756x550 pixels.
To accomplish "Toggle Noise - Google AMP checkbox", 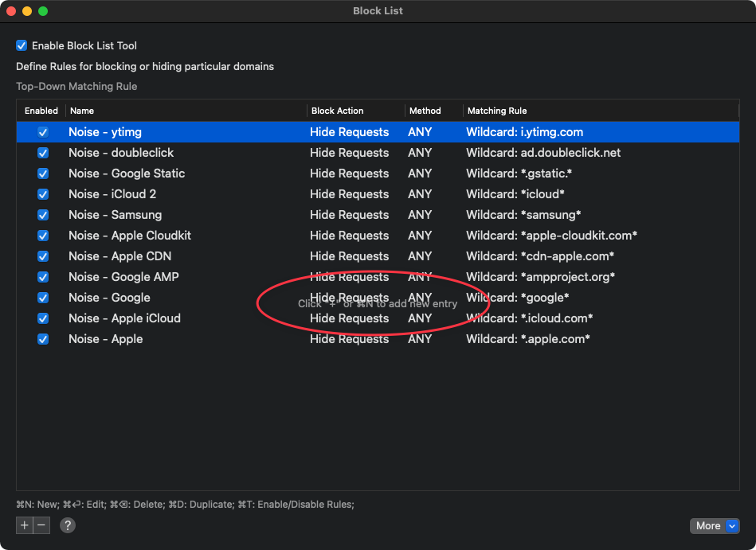I will pos(43,277).
